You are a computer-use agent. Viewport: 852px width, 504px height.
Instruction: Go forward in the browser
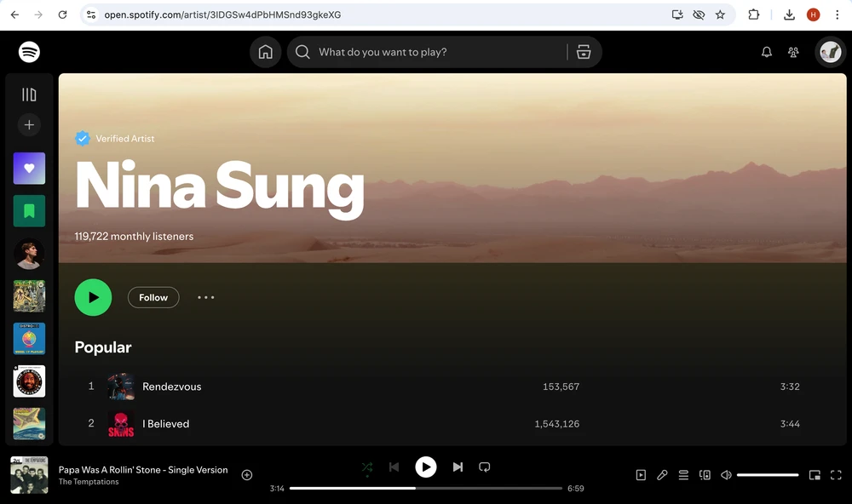(38, 14)
